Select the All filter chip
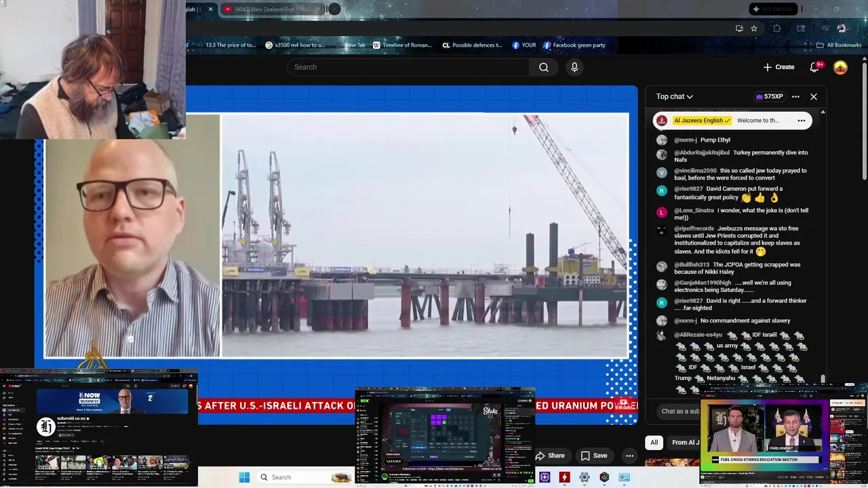The image size is (868, 488). click(654, 443)
